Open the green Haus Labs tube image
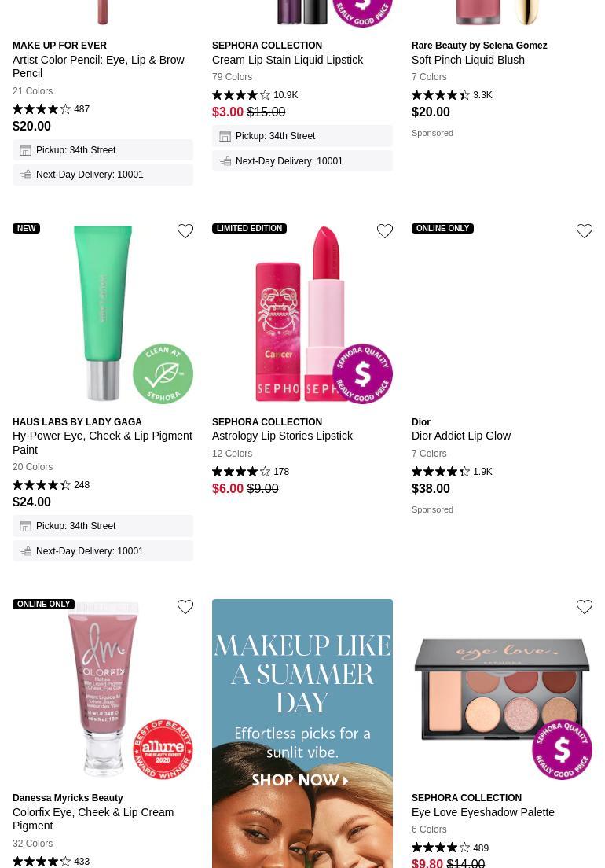 click(x=104, y=313)
